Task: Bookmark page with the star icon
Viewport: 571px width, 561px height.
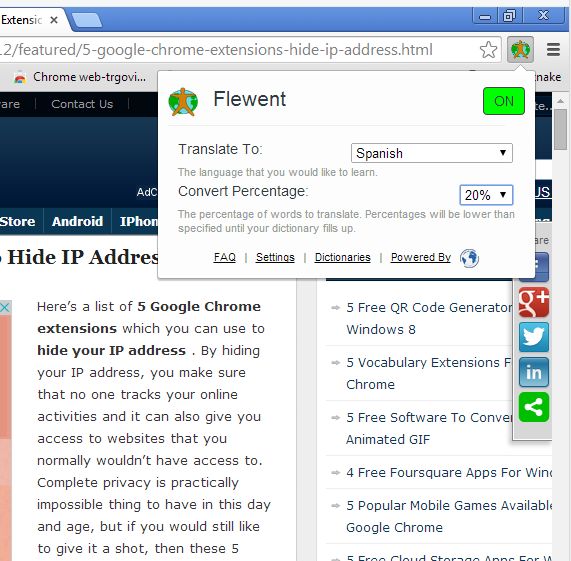Action: coord(488,50)
